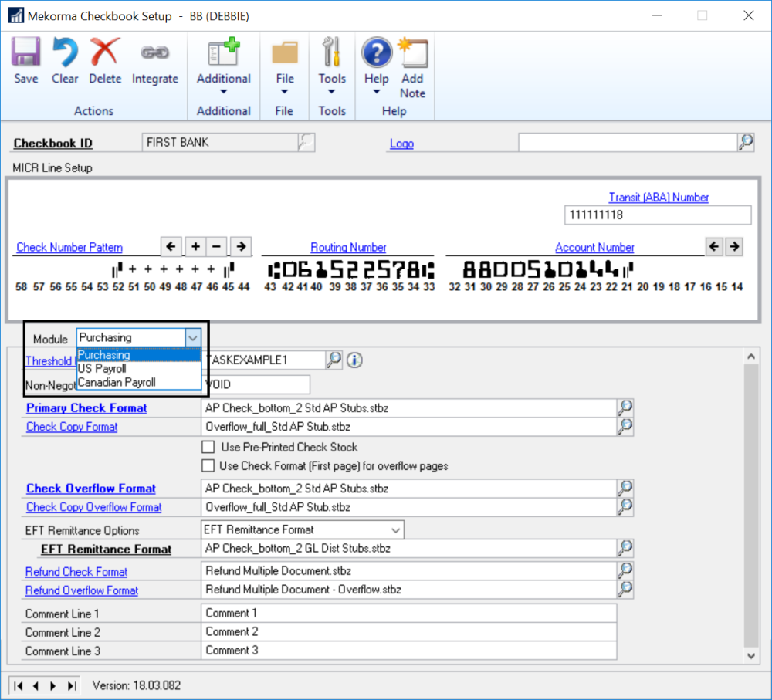
Task: Open Checkbook ID lookup magnifier
Action: [306, 143]
